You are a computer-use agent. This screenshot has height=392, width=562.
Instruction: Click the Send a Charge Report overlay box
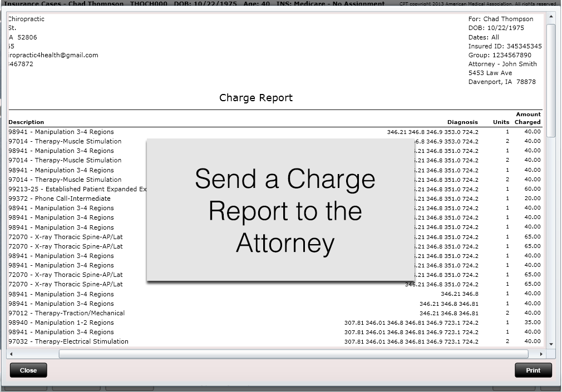click(279, 210)
